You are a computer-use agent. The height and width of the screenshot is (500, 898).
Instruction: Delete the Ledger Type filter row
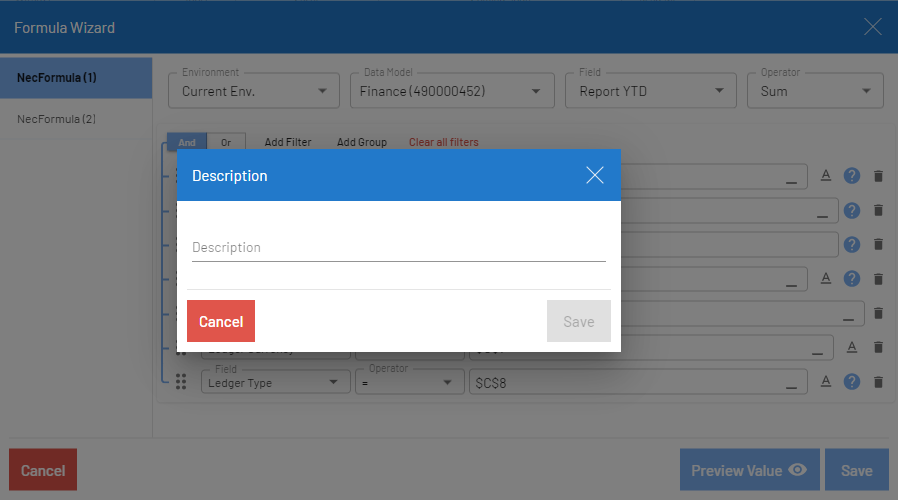point(878,382)
